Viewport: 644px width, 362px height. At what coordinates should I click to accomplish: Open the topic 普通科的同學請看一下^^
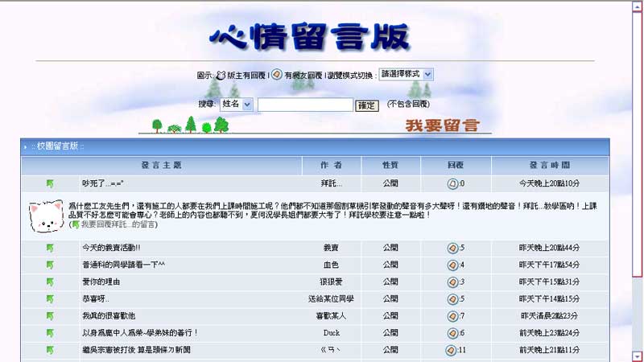point(123,265)
